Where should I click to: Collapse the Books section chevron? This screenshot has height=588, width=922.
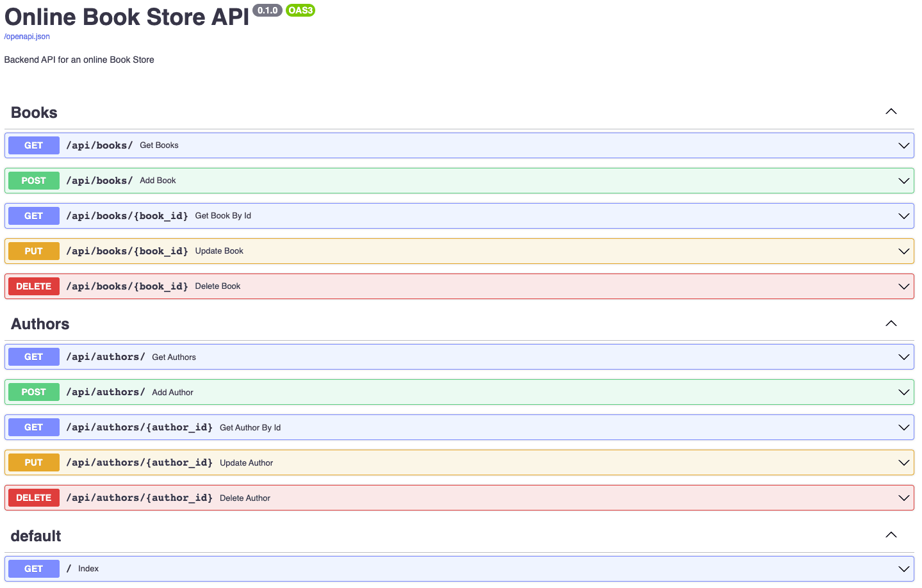[x=891, y=111]
